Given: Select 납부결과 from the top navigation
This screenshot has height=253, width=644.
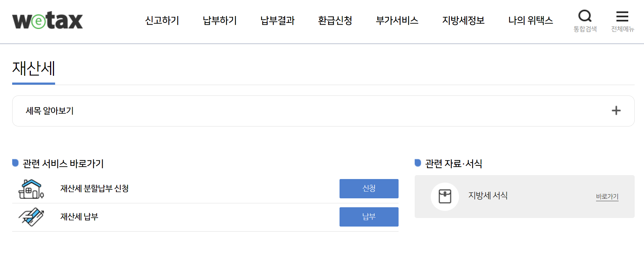Looking at the screenshot, I should tap(277, 21).
